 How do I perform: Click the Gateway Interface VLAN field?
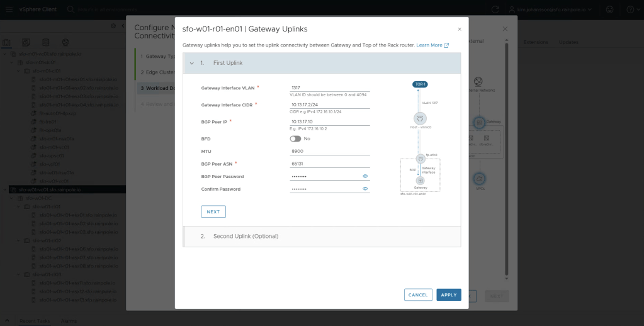pos(329,88)
